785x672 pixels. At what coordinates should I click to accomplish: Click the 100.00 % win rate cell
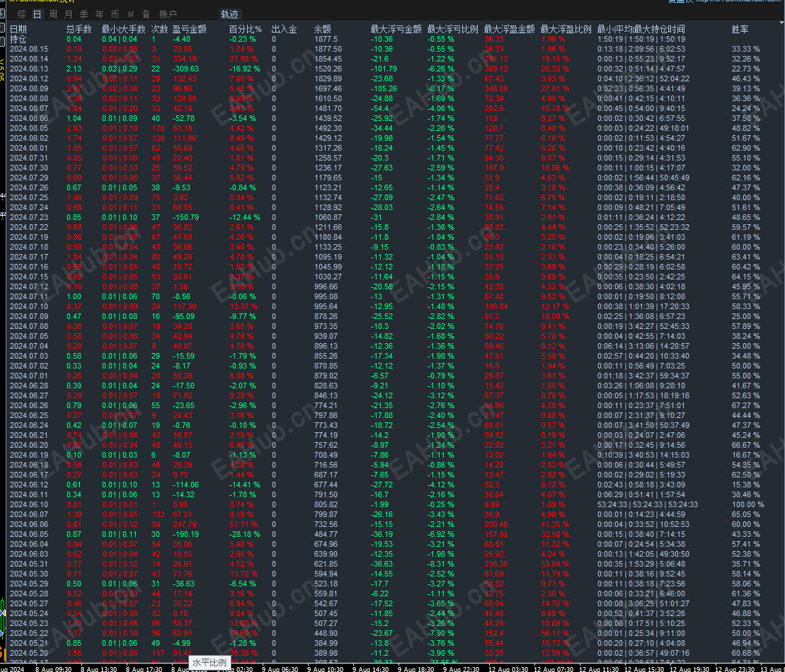(x=748, y=504)
